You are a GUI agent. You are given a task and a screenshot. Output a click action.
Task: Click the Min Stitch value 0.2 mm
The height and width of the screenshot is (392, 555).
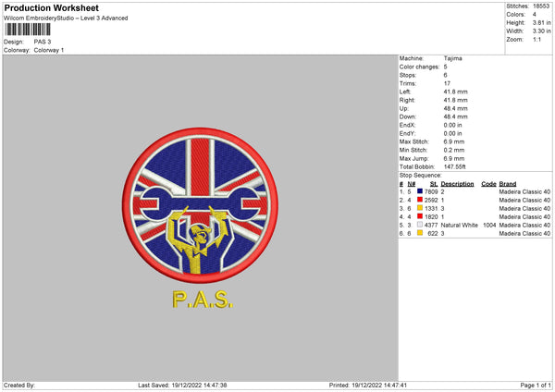click(x=454, y=150)
